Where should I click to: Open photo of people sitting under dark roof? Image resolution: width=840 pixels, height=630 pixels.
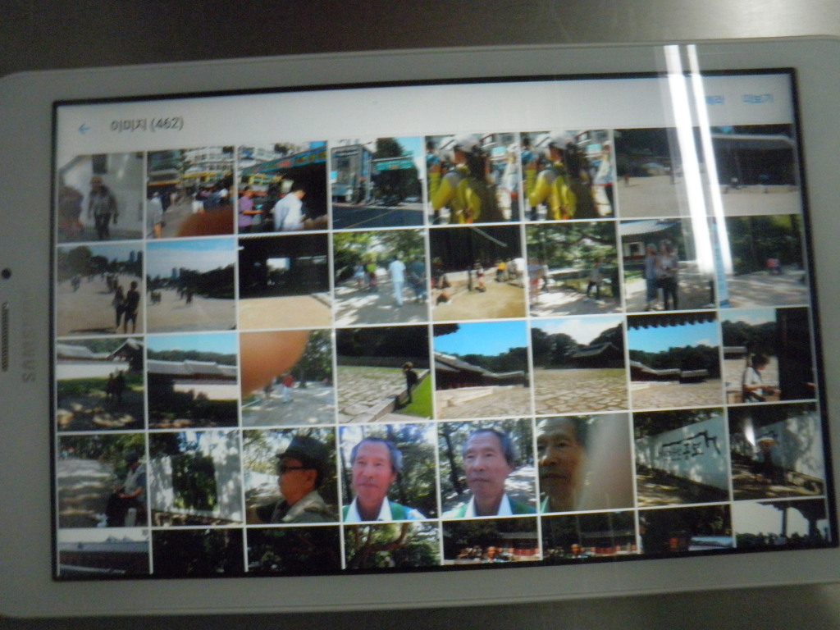tap(477, 272)
